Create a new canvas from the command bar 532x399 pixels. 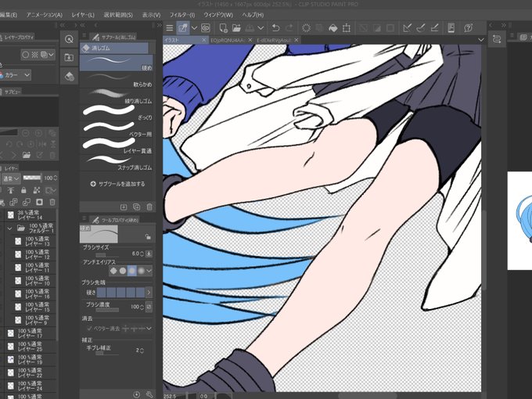223,28
